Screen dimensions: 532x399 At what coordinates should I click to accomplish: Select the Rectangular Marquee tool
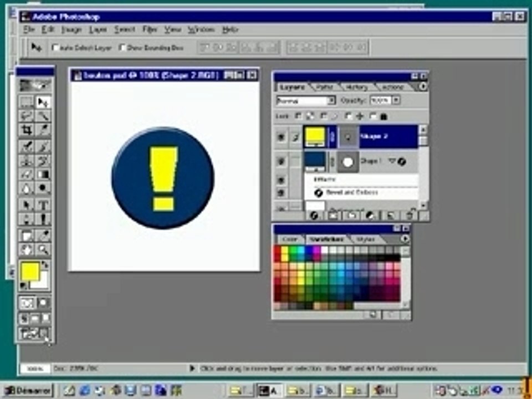26,102
